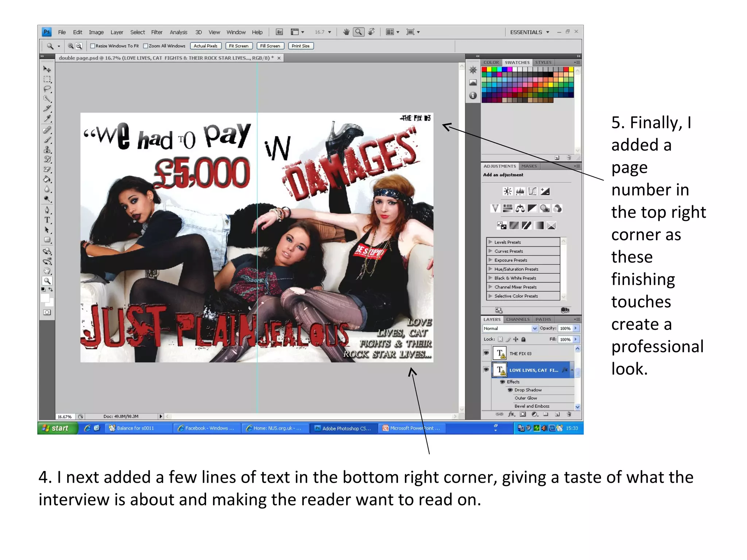
Task: Hide THE FIX 03 layer
Action: [x=486, y=353]
